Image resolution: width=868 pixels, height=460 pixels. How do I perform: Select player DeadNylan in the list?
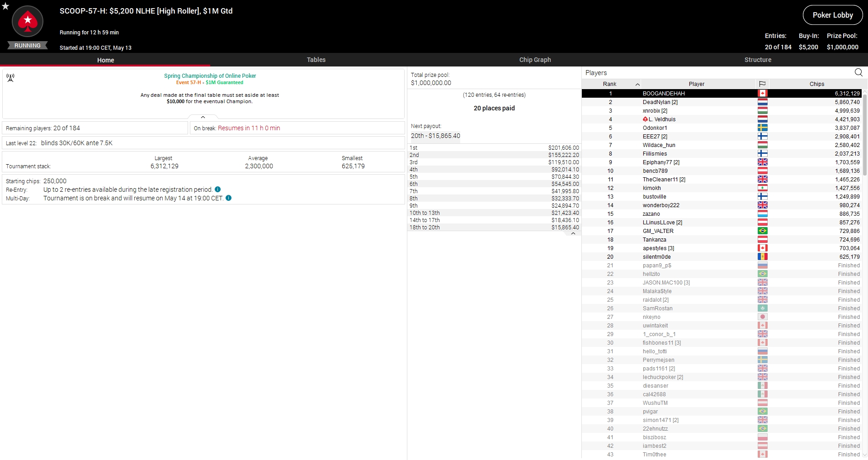tap(660, 102)
